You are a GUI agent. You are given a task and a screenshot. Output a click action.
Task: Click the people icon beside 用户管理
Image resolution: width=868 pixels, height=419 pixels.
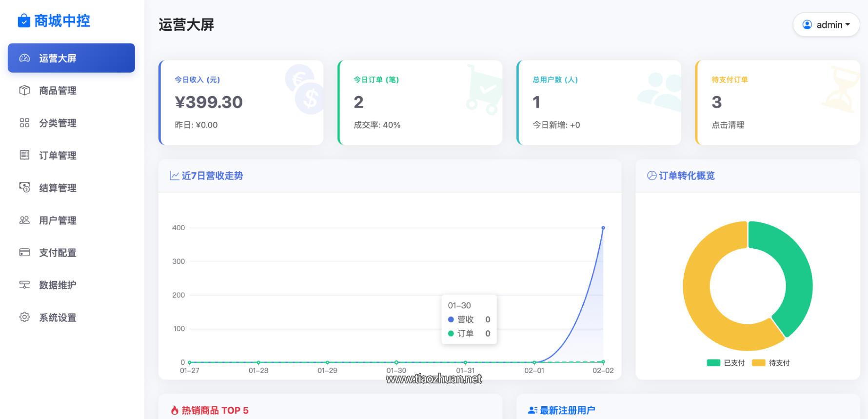pos(24,220)
